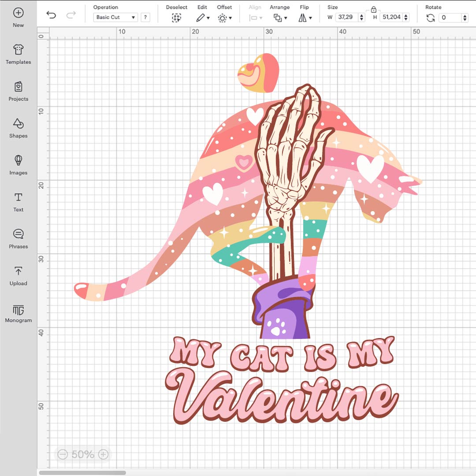Select the Valentine script text on canvas

point(282,396)
